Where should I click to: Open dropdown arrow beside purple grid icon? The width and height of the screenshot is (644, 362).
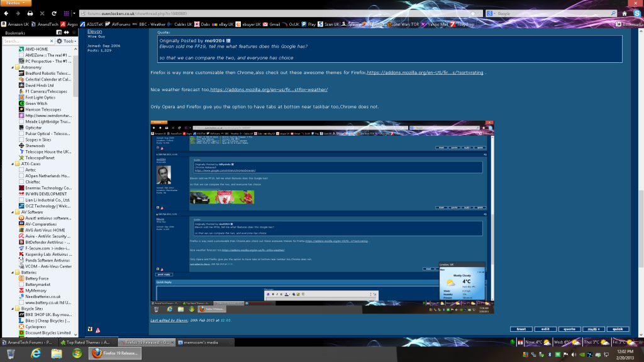pyautogui.click(x=74, y=14)
